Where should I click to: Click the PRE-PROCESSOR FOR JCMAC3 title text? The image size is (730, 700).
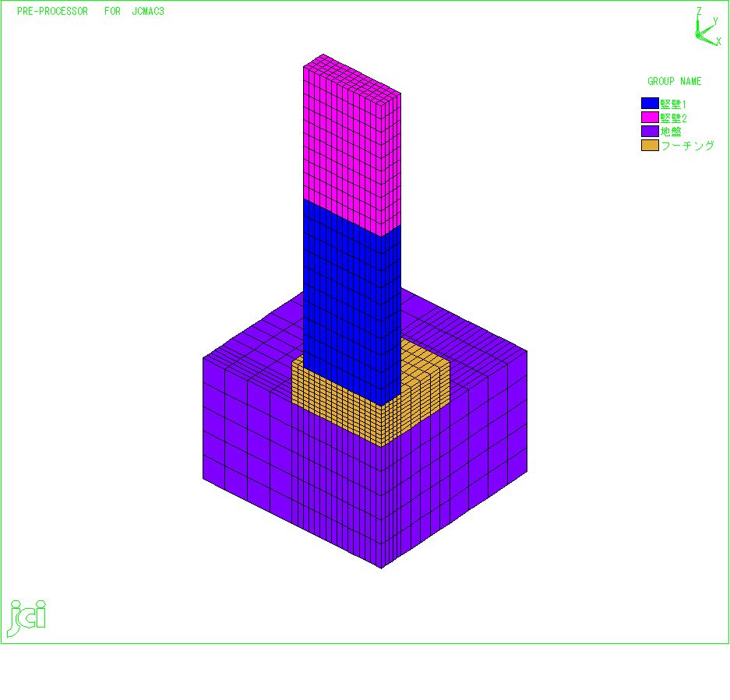coord(91,11)
